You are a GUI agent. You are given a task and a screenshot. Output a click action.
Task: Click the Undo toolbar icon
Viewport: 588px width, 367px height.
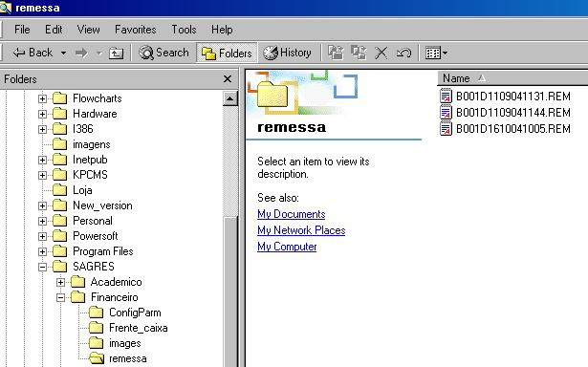tap(403, 53)
